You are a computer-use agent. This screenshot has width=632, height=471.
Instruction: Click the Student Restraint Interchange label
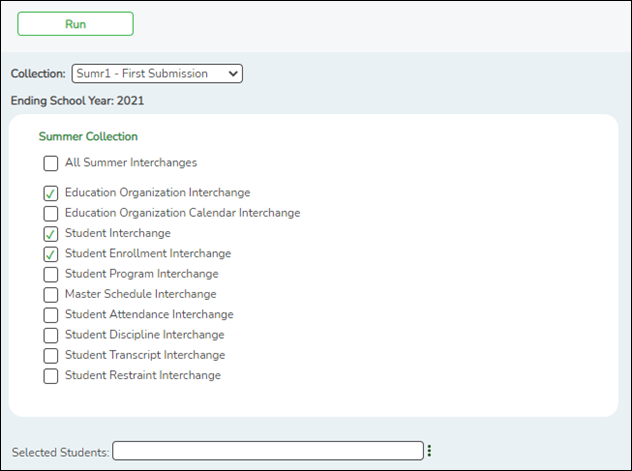point(142,375)
